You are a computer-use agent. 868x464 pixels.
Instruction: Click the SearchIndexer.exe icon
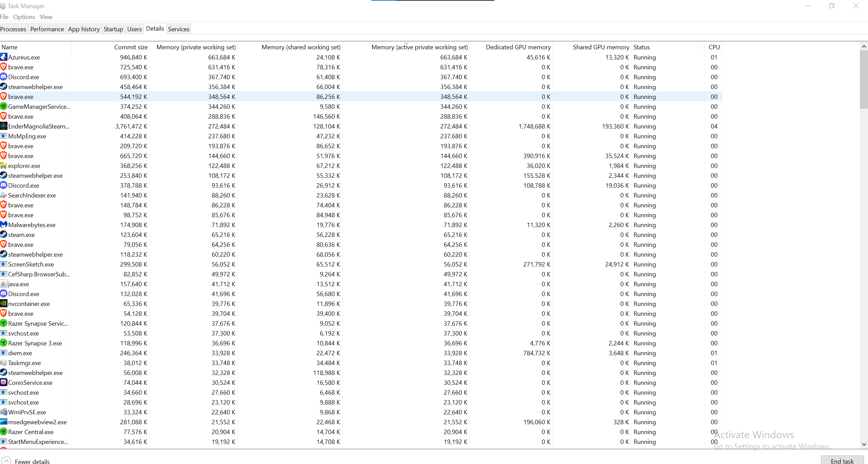click(4, 195)
